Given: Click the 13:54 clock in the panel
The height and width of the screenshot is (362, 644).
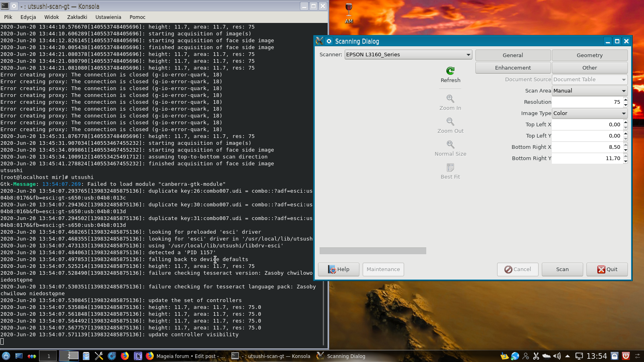Looking at the screenshot, I should 597,356.
